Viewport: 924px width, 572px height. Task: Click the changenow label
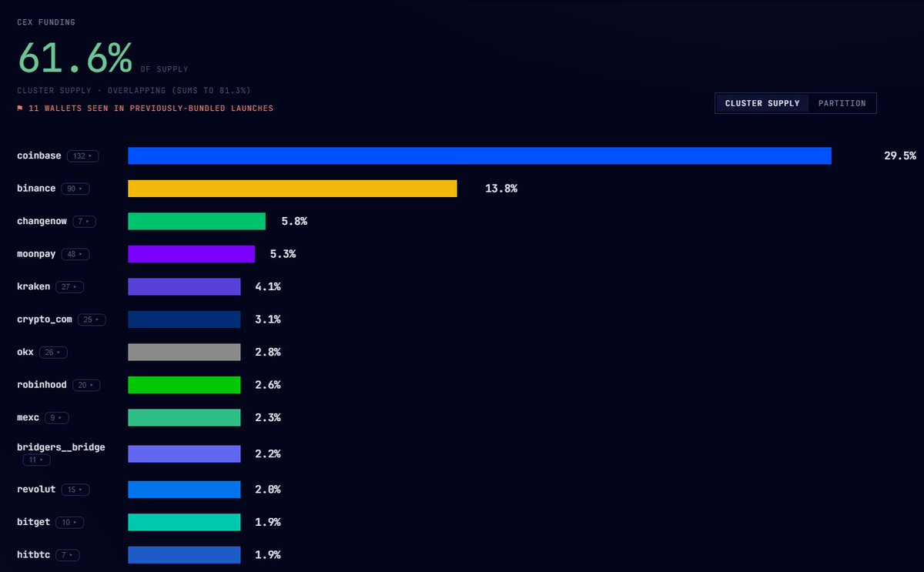42,222
